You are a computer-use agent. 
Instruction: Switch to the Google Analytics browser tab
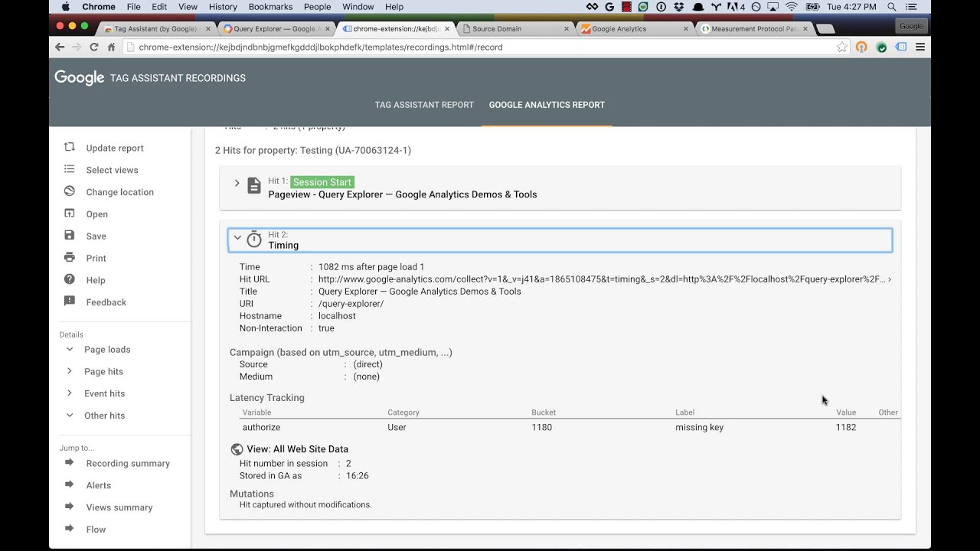pos(635,29)
